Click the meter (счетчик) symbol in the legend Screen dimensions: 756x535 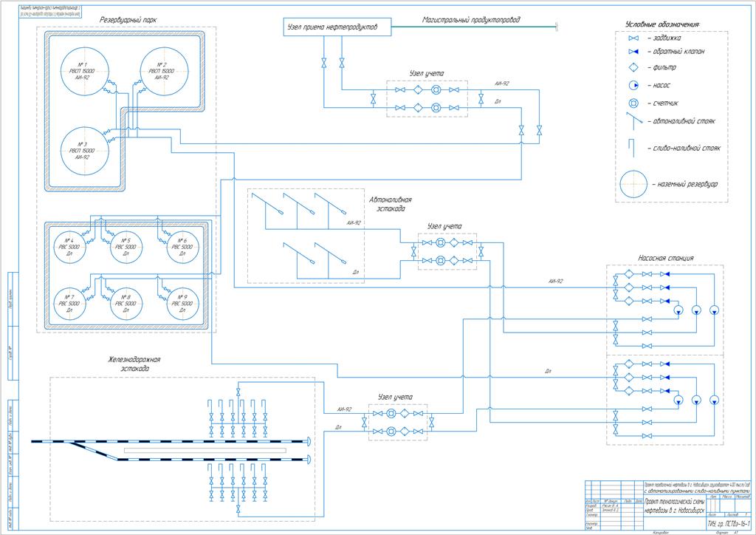633,103
